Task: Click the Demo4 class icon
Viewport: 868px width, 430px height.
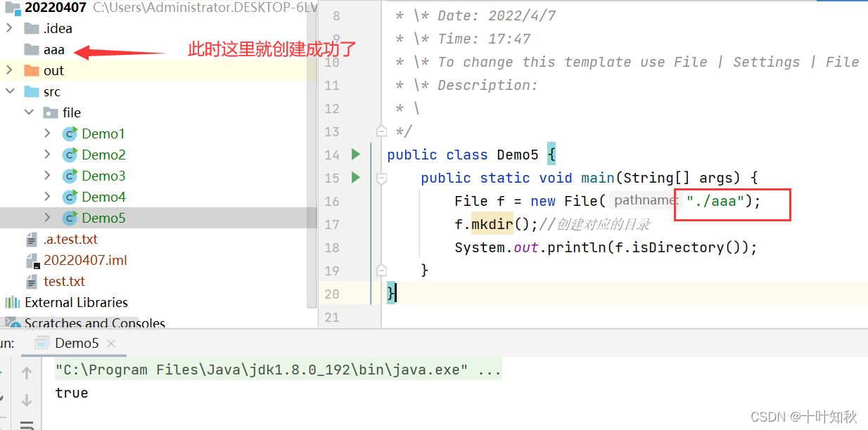Action: 70,197
